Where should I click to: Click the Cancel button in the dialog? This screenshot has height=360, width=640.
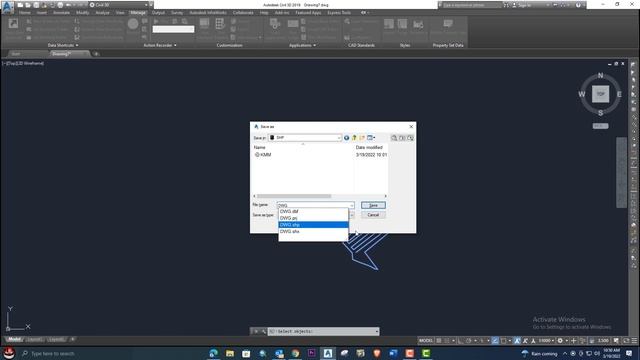click(373, 215)
